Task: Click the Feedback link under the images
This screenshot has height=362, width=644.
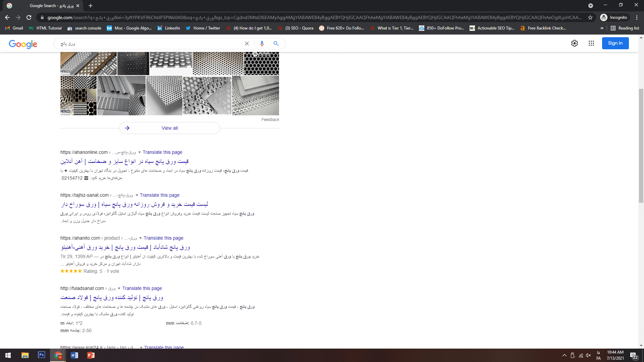Action: coord(270,120)
